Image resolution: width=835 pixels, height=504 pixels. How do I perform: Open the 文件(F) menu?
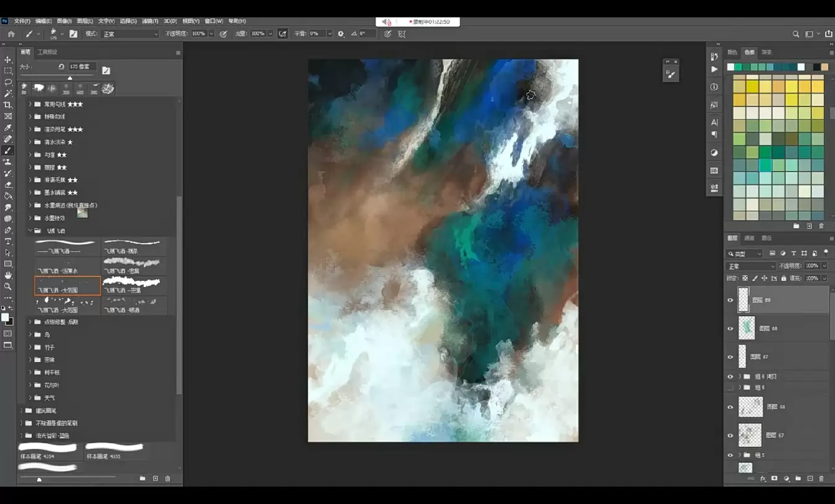(22, 21)
